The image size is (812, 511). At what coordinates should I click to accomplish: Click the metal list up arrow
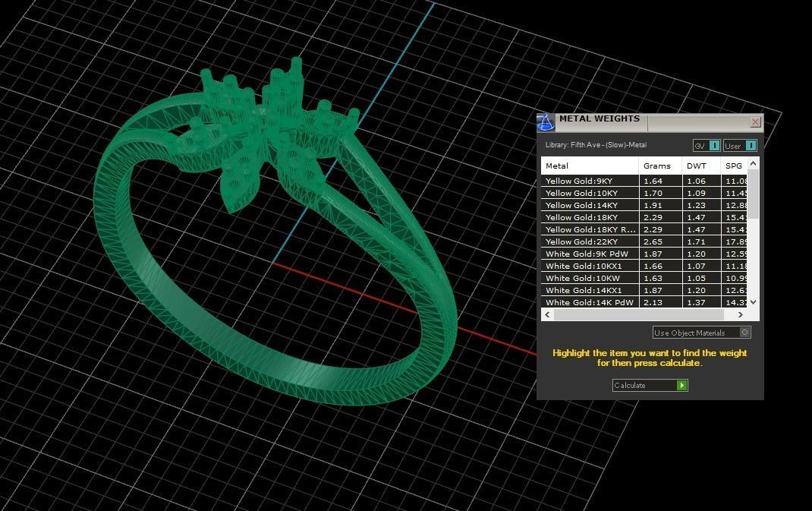click(x=754, y=163)
